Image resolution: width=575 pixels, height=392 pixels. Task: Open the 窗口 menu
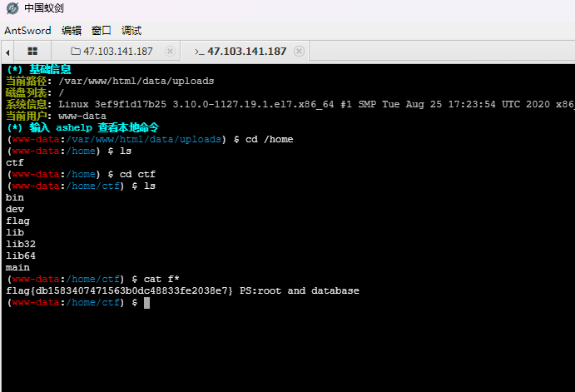[102, 31]
